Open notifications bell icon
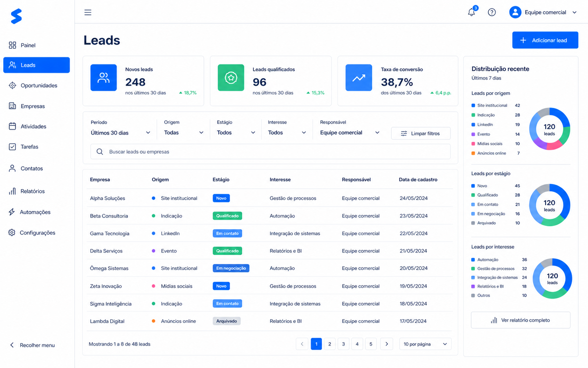The image size is (588, 368). point(472,12)
